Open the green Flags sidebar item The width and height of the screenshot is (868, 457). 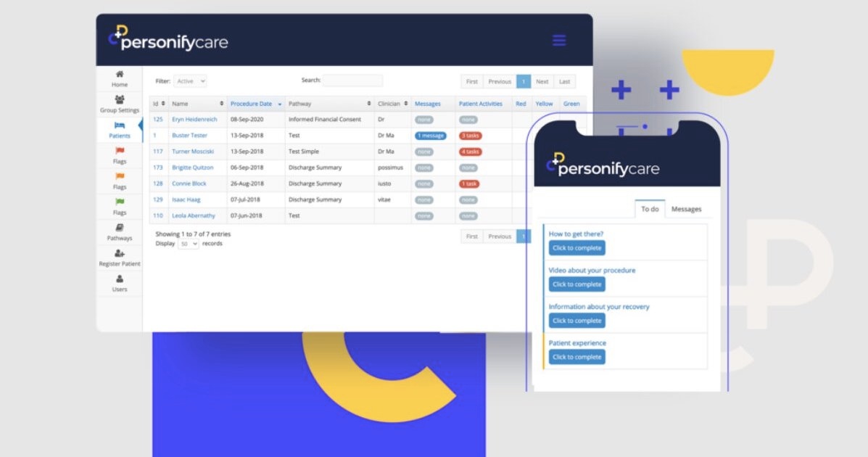click(x=120, y=207)
